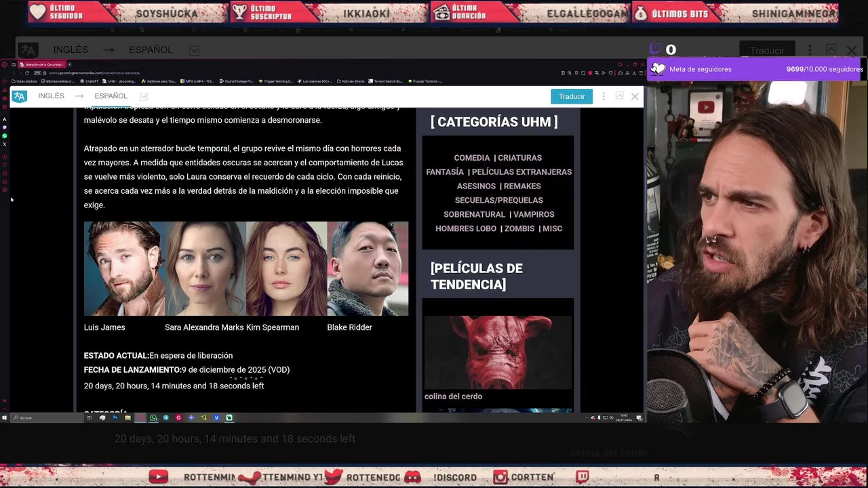Click the taskbar clock and date
Screen dimensions: 868x488
(x=624, y=418)
